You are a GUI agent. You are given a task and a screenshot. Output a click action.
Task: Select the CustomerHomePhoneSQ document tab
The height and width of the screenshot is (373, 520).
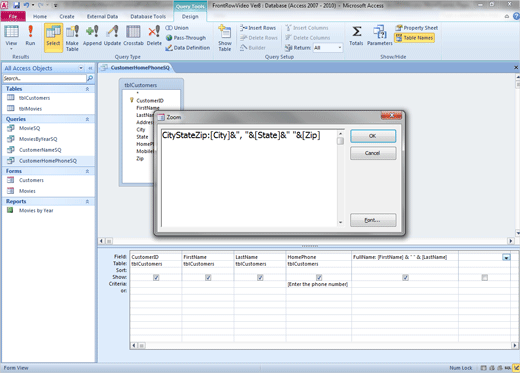pyautogui.click(x=136, y=68)
